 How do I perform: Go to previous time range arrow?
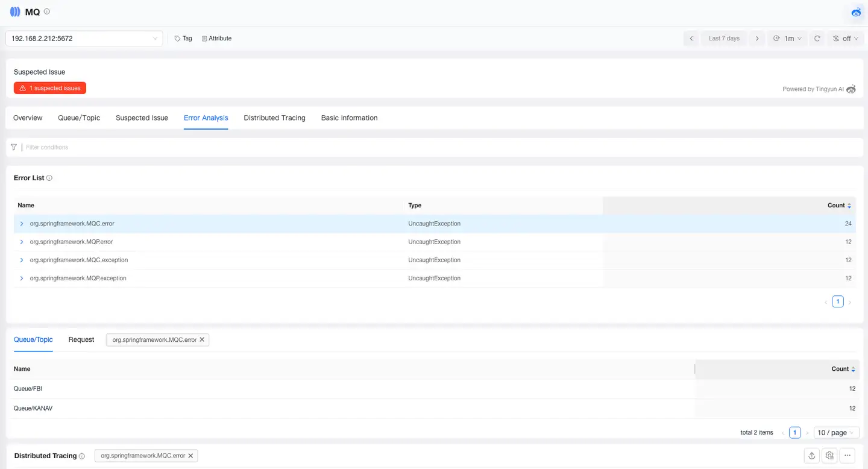click(691, 39)
